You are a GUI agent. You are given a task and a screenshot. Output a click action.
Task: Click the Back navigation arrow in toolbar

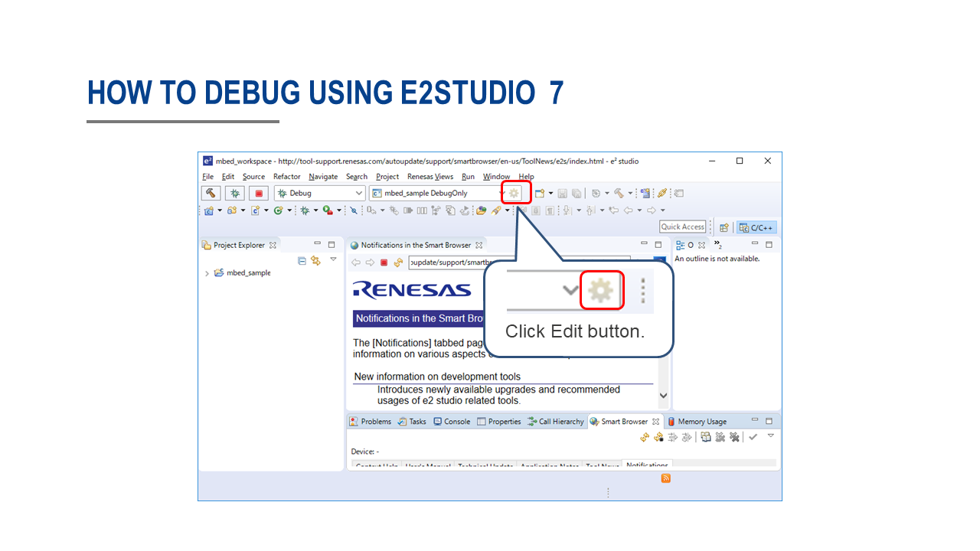tap(628, 210)
